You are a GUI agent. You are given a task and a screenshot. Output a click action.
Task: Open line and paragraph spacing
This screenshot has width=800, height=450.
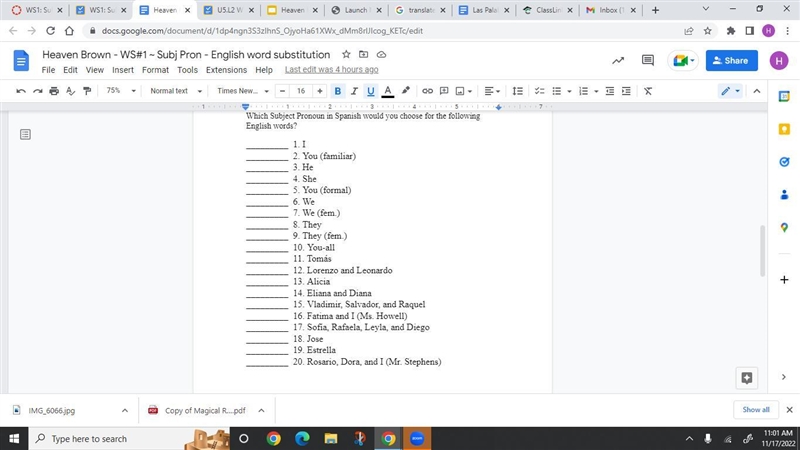[x=517, y=91]
